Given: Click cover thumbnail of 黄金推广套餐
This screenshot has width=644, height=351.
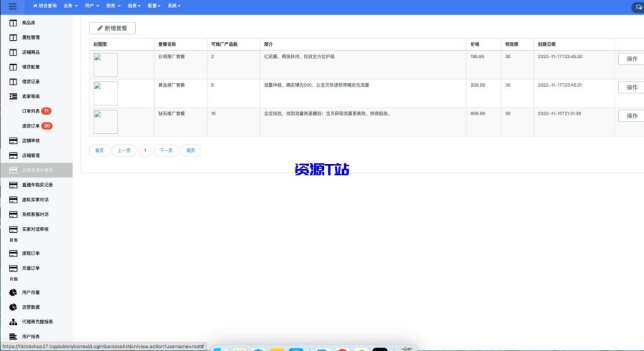Looking at the screenshot, I should (x=106, y=93).
